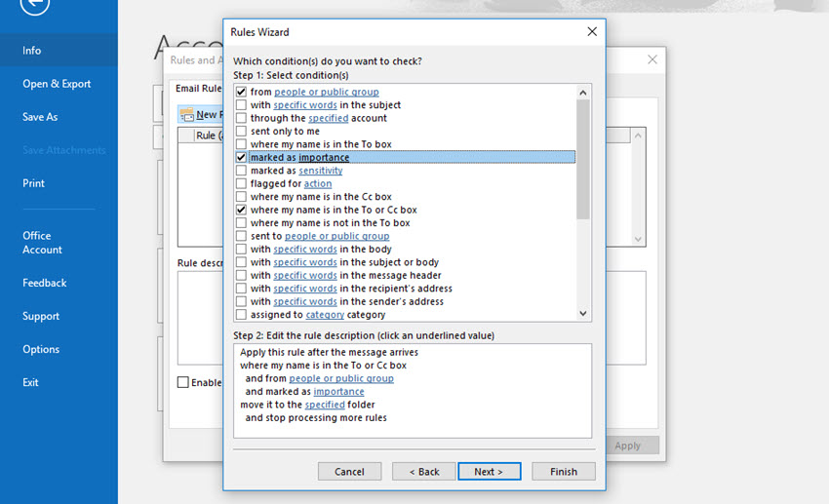The image size is (829, 504).
Task: Click 'Apply this rule after the message arrives'
Action: 329,352
